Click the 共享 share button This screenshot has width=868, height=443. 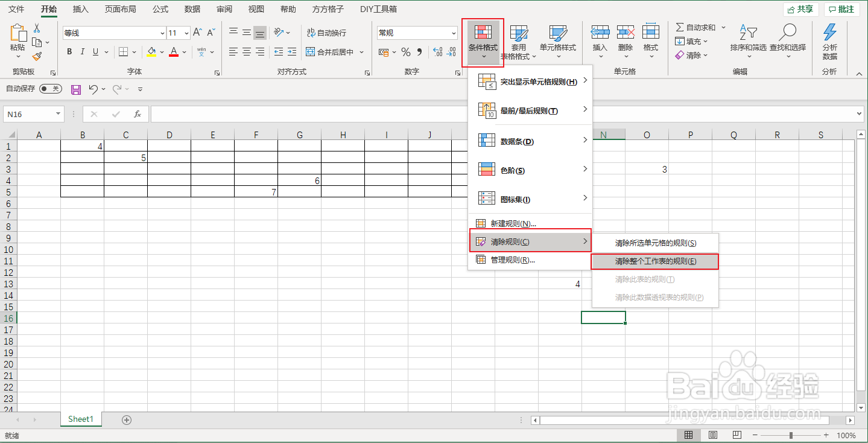800,8
